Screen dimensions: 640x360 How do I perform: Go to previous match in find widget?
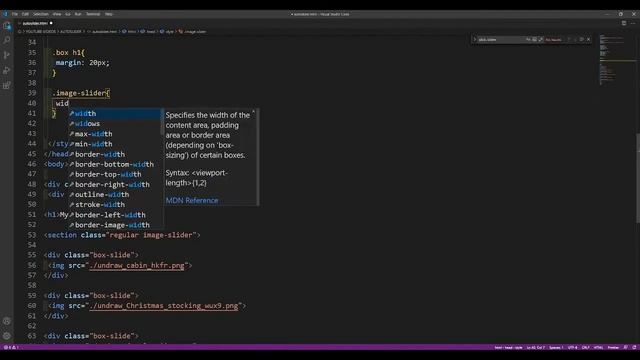(569, 40)
